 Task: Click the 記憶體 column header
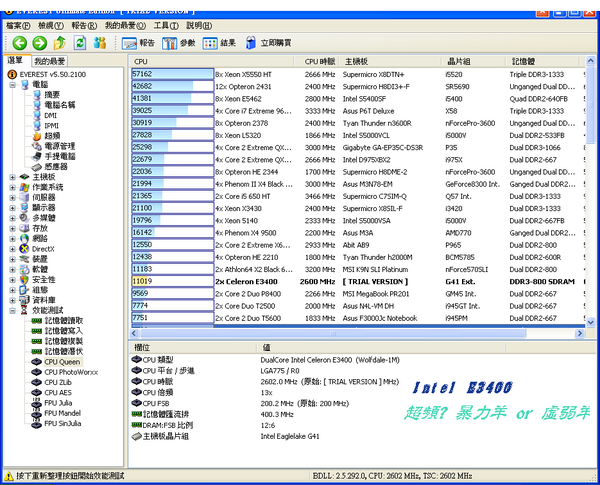pos(542,62)
